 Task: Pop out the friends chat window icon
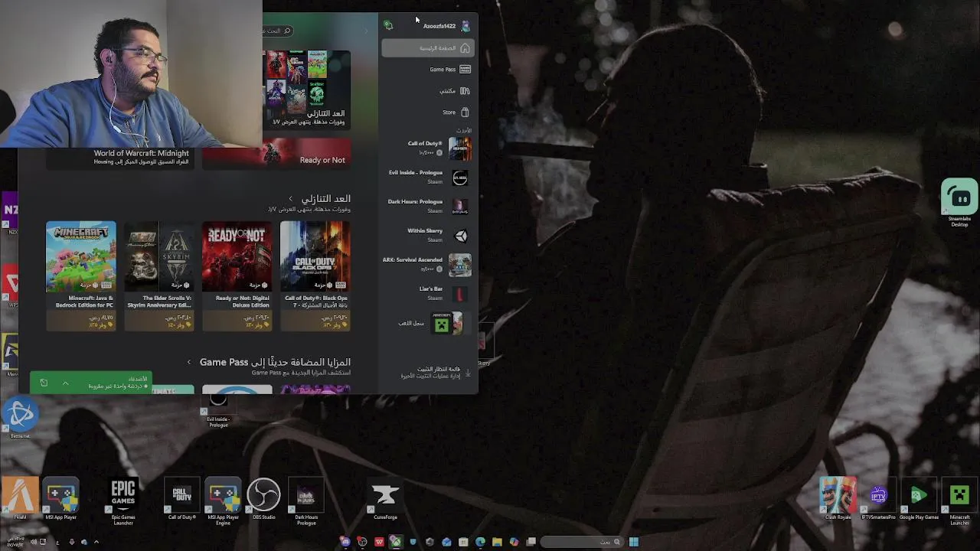(44, 383)
